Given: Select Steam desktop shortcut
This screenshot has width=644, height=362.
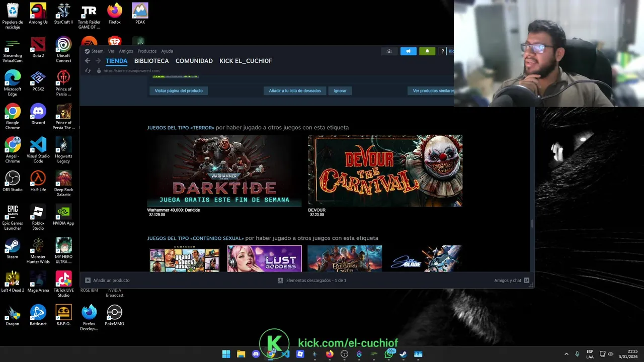Looking at the screenshot, I should click(13, 249).
